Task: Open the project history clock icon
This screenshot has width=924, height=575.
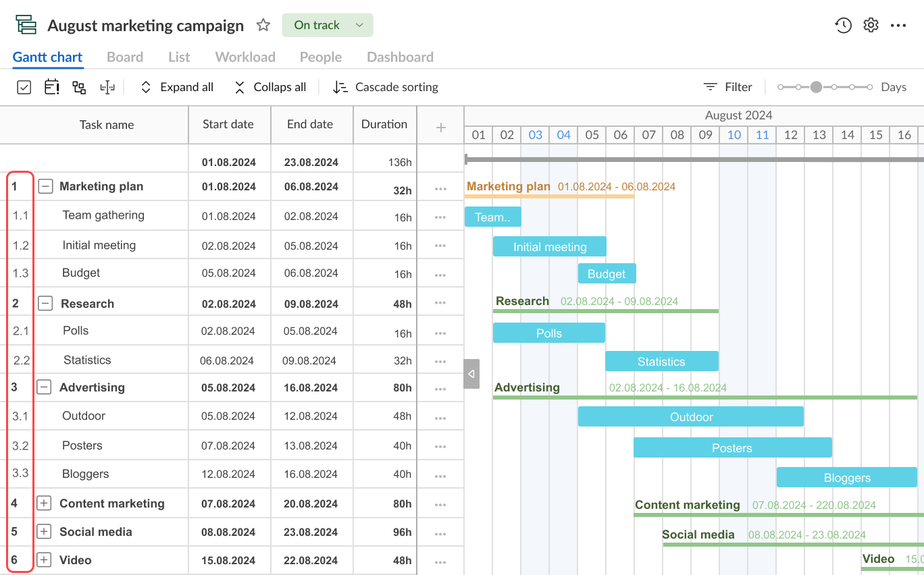Action: (x=843, y=24)
